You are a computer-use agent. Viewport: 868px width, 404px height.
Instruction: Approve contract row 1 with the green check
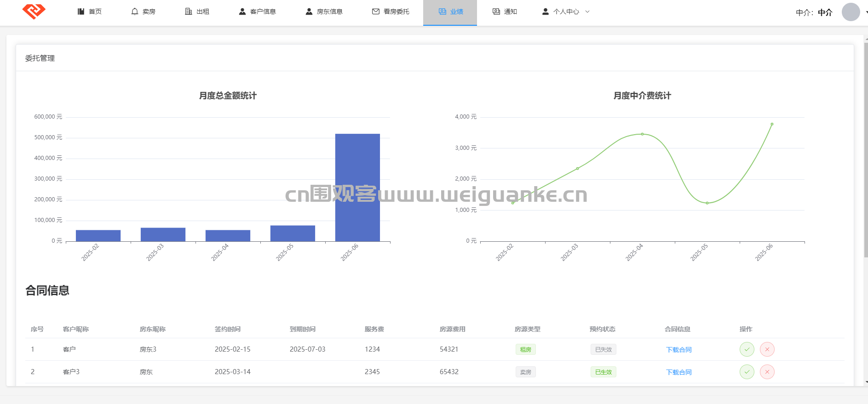747,349
